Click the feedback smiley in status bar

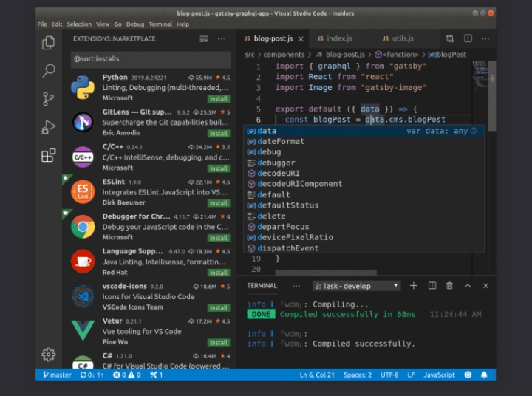click(x=468, y=375)
